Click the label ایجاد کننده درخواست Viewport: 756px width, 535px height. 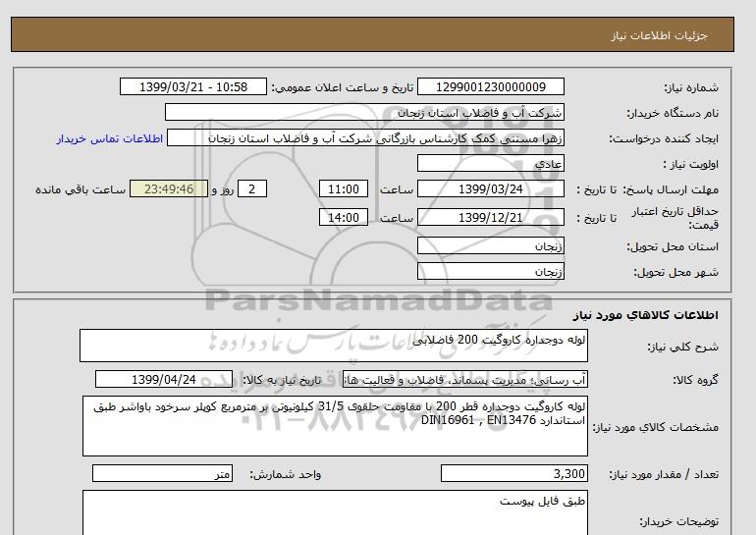click(x=664, y=138)
